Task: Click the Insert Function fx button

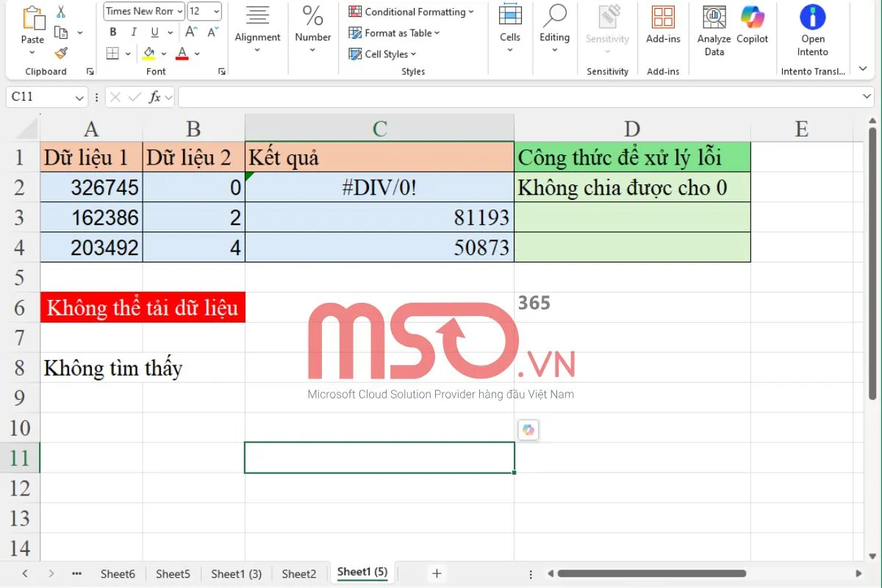Action: click(156, 96)
